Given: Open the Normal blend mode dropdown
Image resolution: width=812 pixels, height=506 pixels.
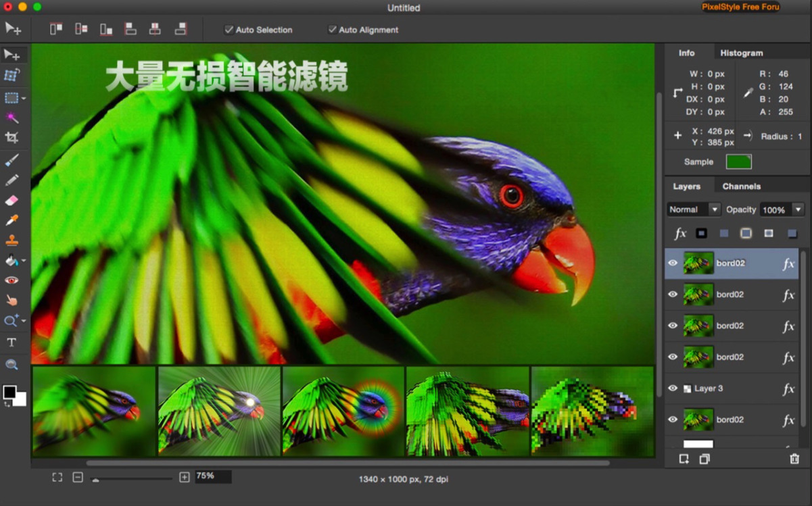Looking at the screenshot, I should (694, 209).
